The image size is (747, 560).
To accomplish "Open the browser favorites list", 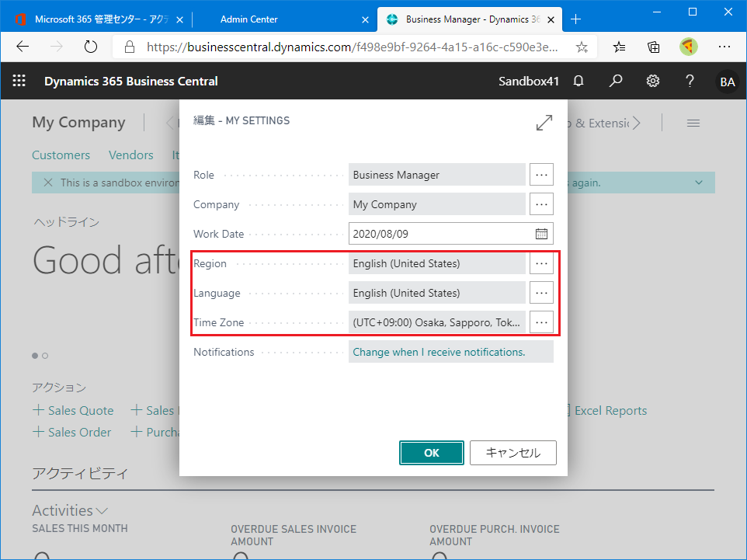I will (620, 47).
